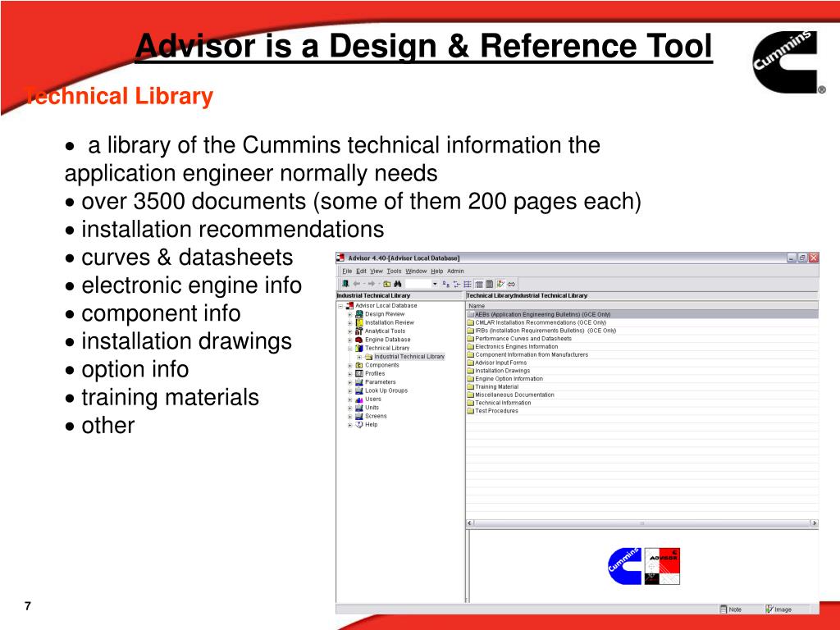Screen dimensions: 840x630
Task: Expand the Profiles tree node
Action: pyautogui.click(x=349, y=374)
